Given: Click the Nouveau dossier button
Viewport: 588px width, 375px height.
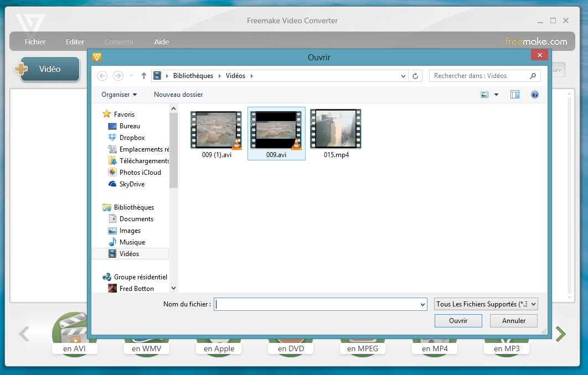Looking at the screenshot, I should [x=178, y=95].
